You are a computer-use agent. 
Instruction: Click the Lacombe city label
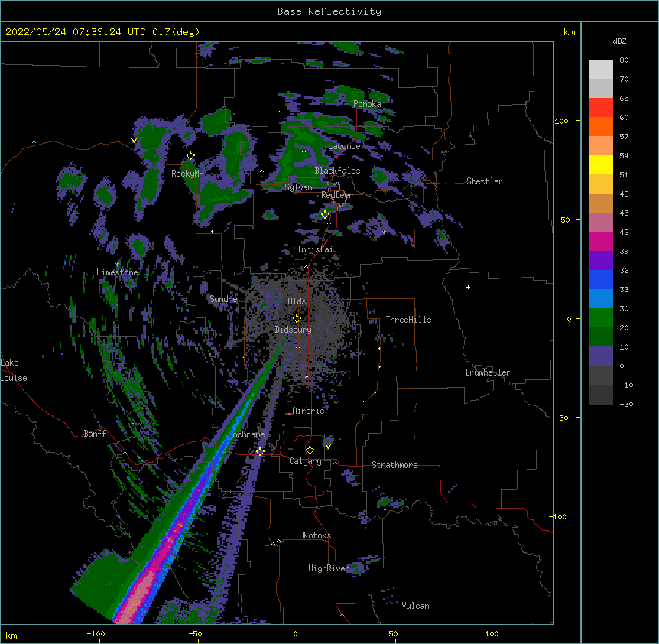344,146
